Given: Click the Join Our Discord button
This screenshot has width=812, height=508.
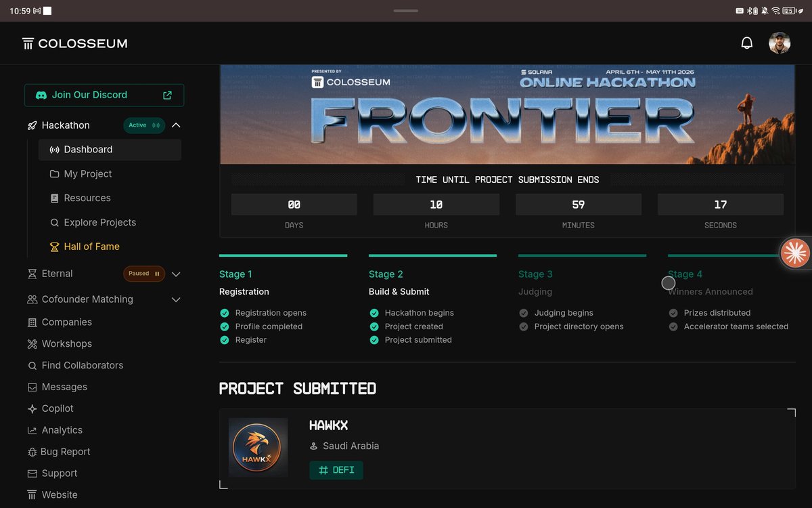Looking at the screenshot, I should 104,95.
